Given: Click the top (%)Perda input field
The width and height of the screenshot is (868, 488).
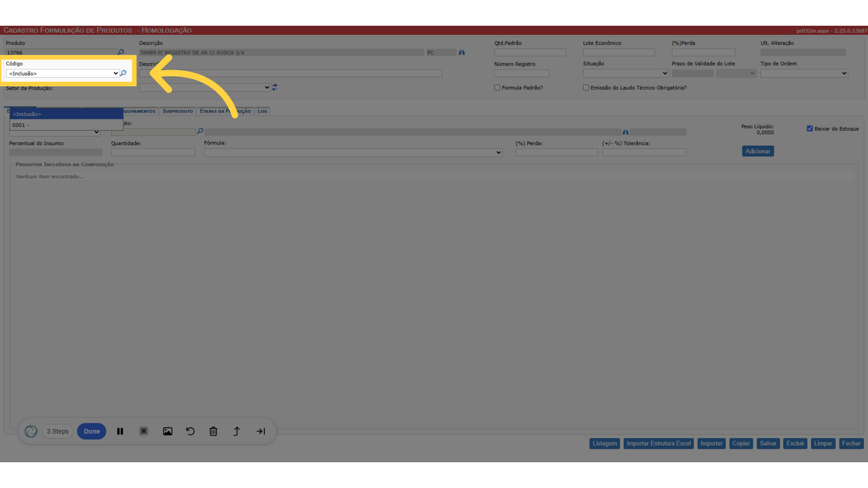Looking at the screenshot, I should [x=703, y=52].
